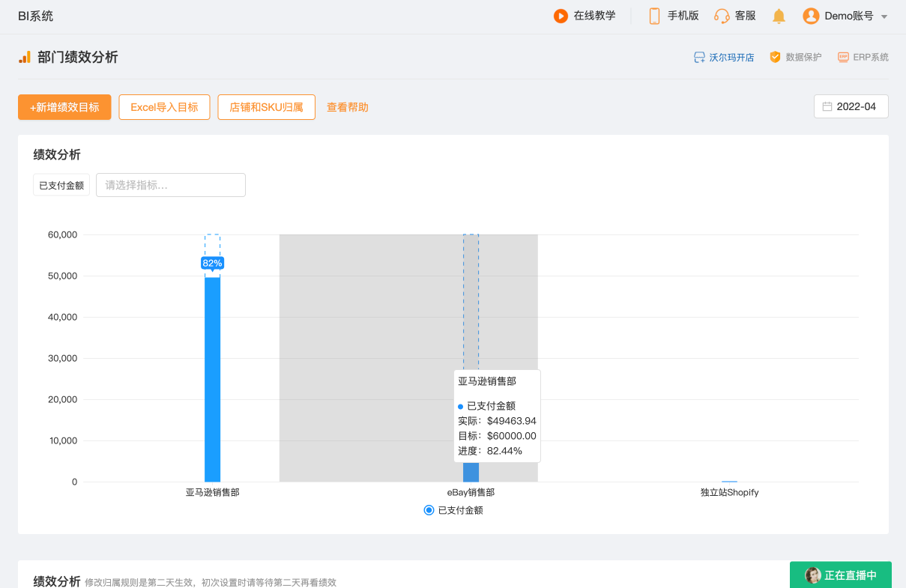Click the +新增绩效目标 button

point(64,107)
